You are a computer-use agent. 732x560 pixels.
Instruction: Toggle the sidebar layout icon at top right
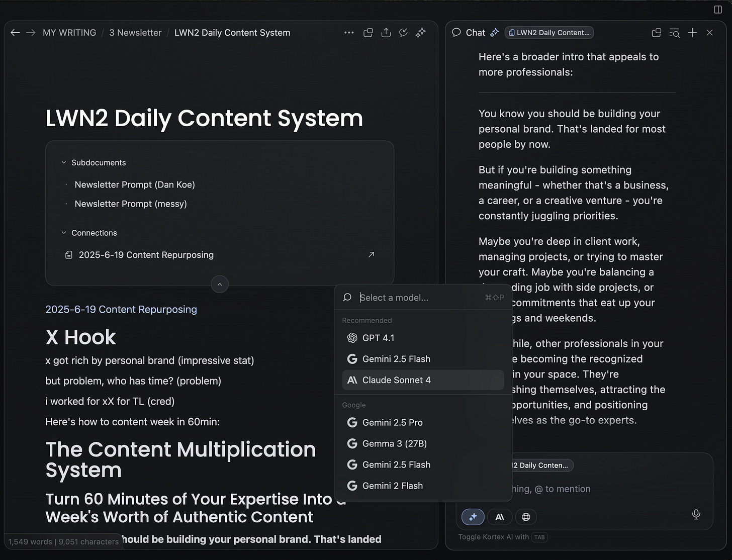tap(718, 10)
